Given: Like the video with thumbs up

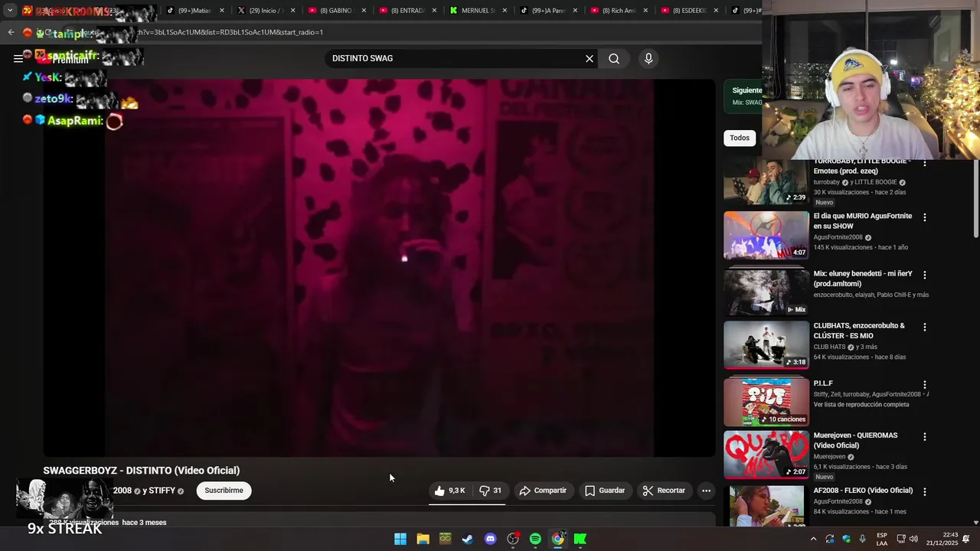Looking at the screenshot, I should (450, 491).
